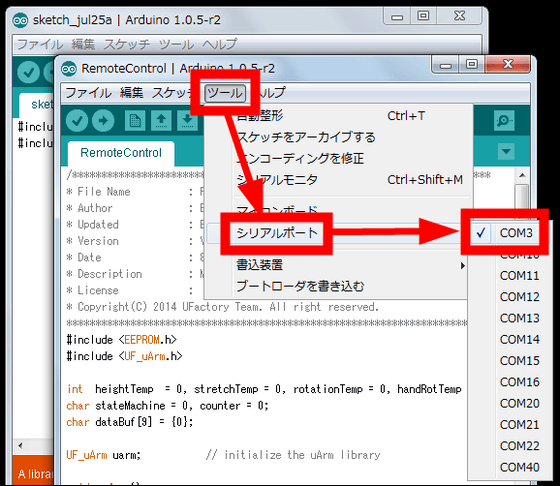Screen dimensions: 560x486
Task: Minimize the sketch_jul25a window
Action: coord(397,16)
